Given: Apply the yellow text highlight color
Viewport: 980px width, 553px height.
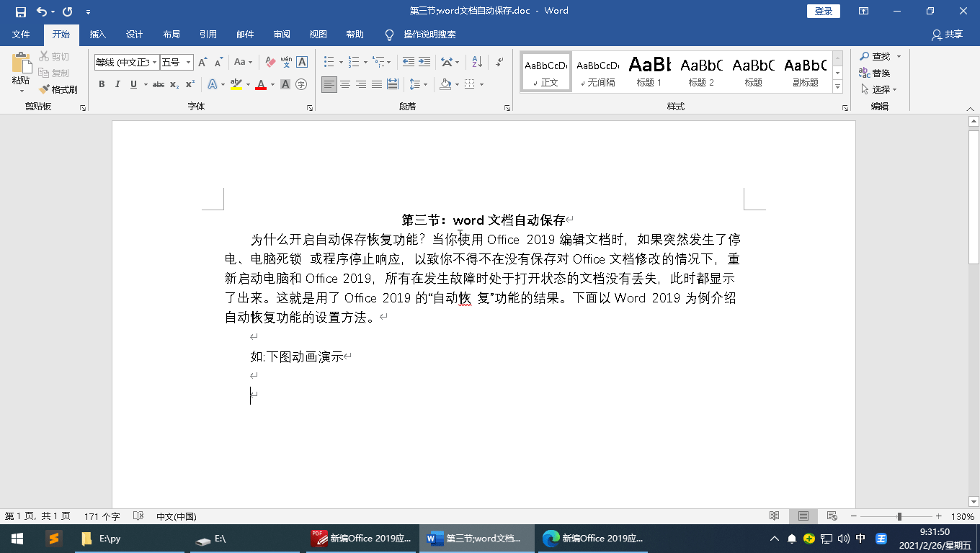Looking at the screenshot, I should (236, 84).
